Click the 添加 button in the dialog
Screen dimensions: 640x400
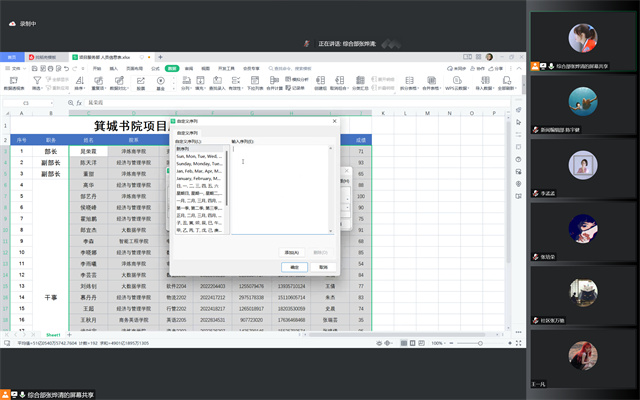(295, 253)
